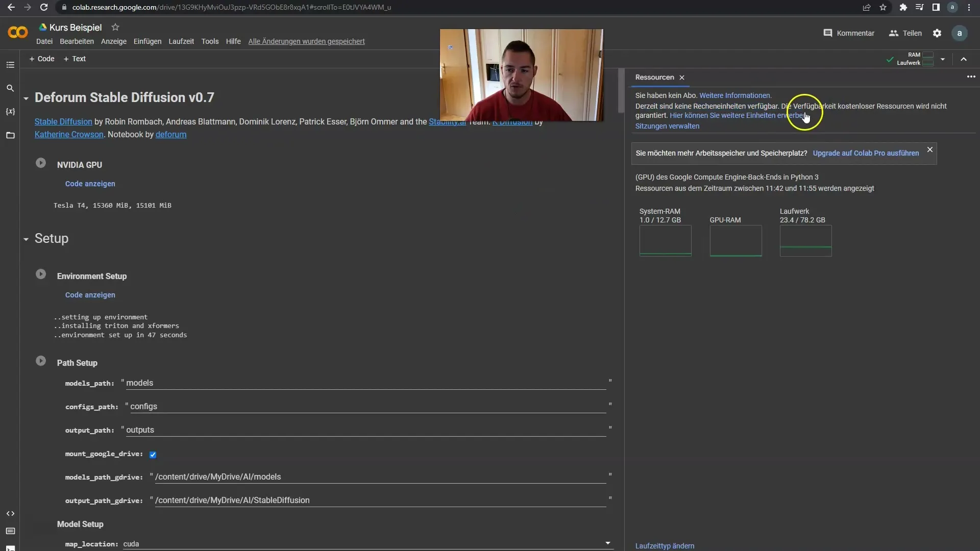Dismiss the Colab Pro upgrade banner
This screenshot has width=980, height=551.
[x=930, y=149]
